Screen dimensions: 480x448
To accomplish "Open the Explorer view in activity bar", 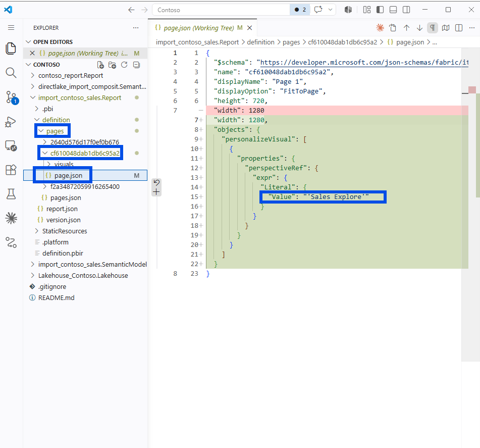I will click(11, 48).
